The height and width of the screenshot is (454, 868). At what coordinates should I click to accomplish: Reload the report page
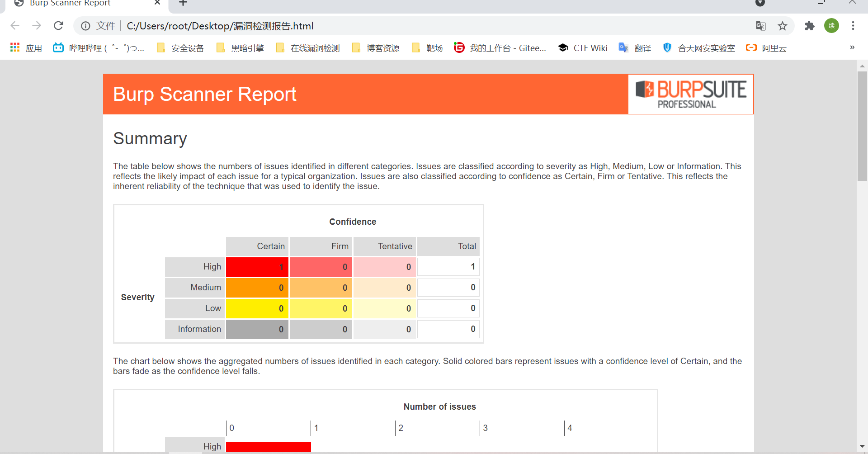[58, 26]
